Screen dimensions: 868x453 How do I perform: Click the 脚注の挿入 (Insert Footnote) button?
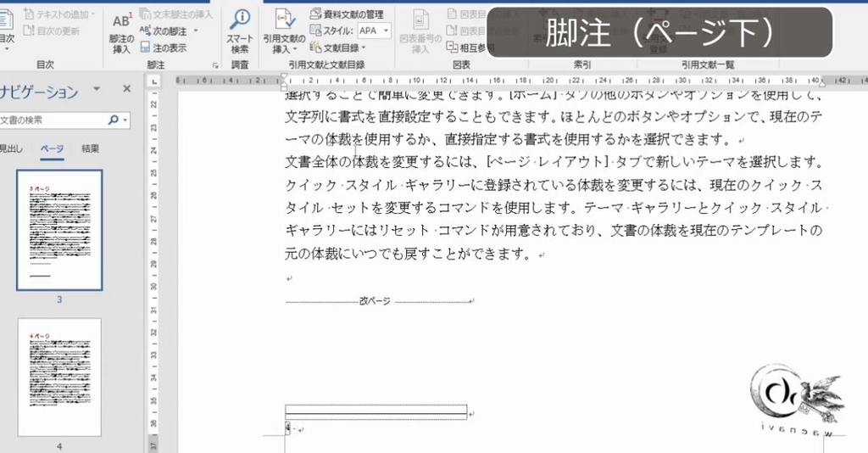point(121,34)
